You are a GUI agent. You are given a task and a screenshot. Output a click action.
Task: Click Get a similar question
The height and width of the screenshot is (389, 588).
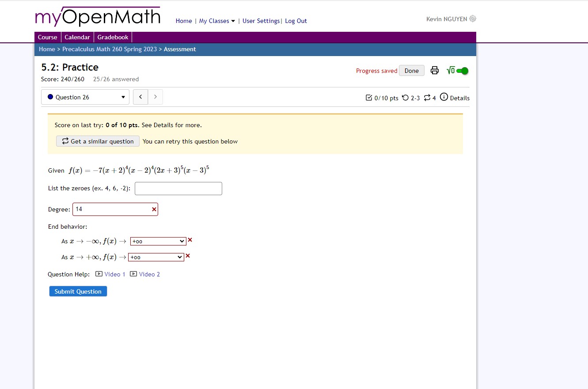click(98, 141)
